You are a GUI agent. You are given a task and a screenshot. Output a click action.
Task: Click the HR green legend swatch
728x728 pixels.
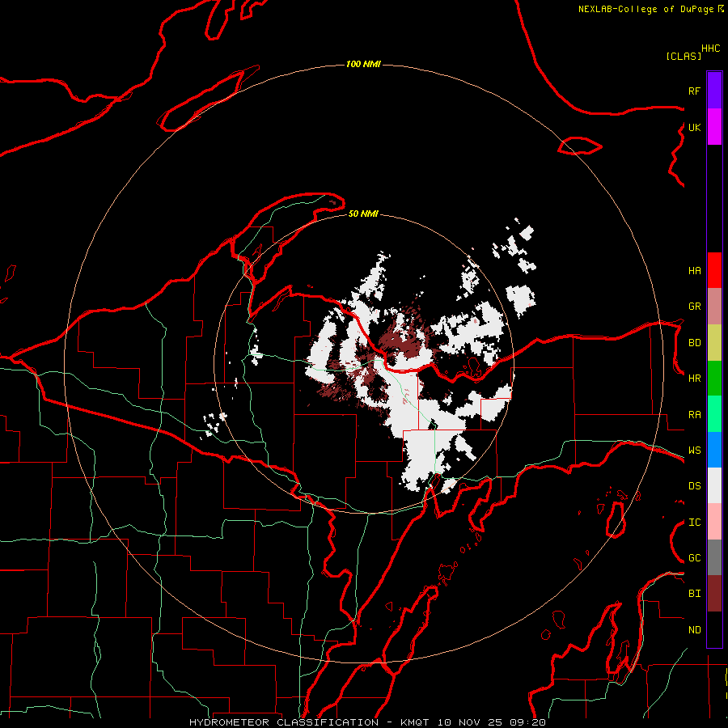click(x=714, y=379)
